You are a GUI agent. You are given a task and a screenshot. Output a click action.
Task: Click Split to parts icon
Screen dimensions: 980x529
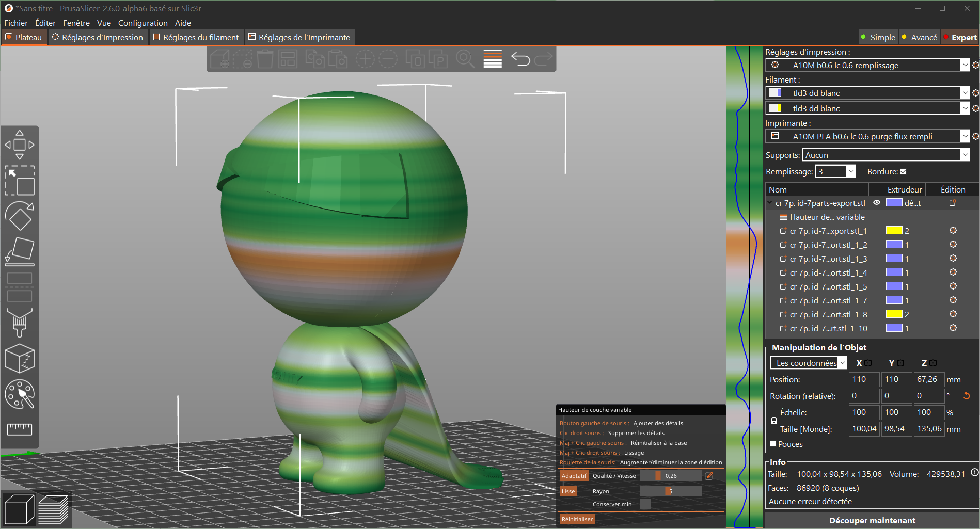[x=438, y=59]
